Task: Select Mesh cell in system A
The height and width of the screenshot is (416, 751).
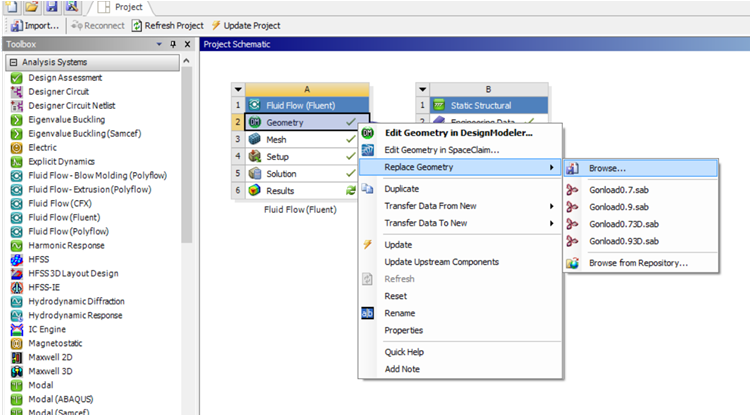Action: 302,140
